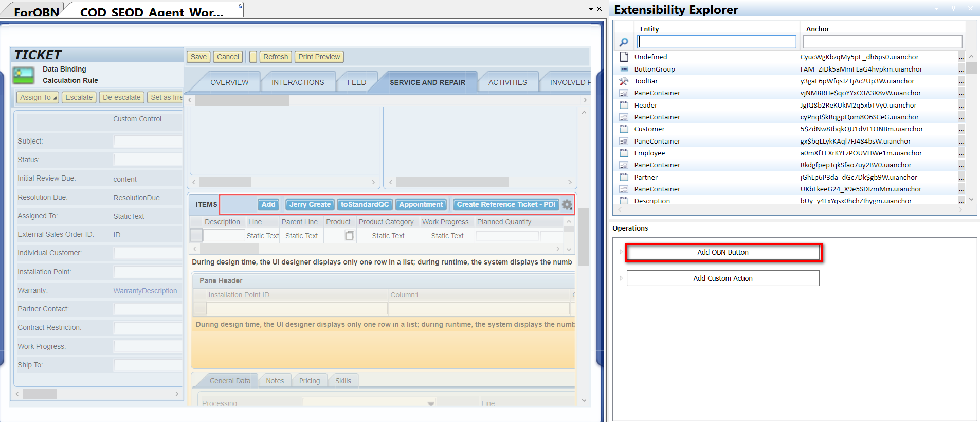The width and height of the screenshot is (980, 422).
Task: Open the Pricing tab
Action: point(310,381)
